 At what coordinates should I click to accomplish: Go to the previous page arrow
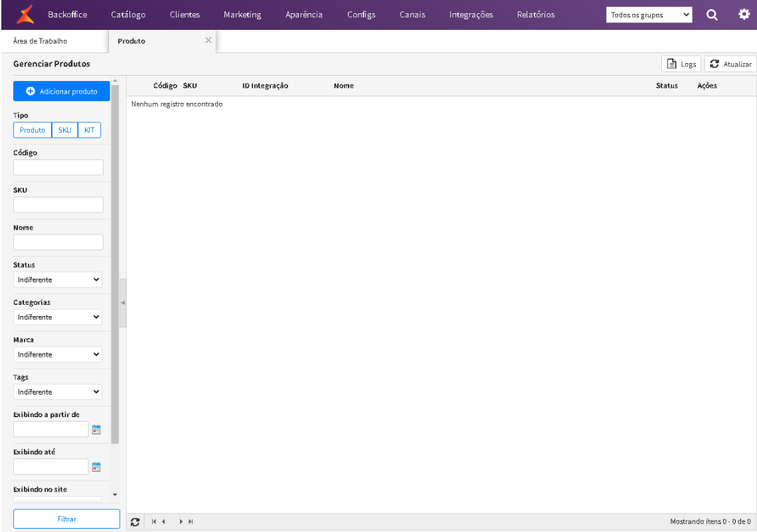pos(163,522)
